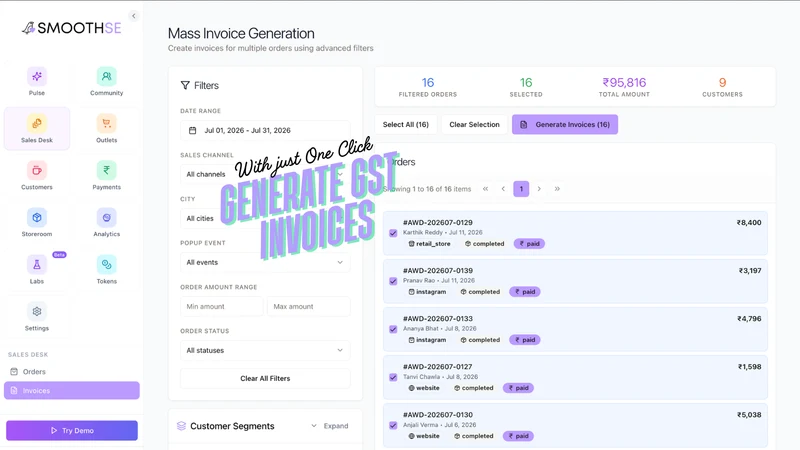Open the Pulse module icon
Image resolution: width=800 pixels, height=450 pixels.
point(37,77)
